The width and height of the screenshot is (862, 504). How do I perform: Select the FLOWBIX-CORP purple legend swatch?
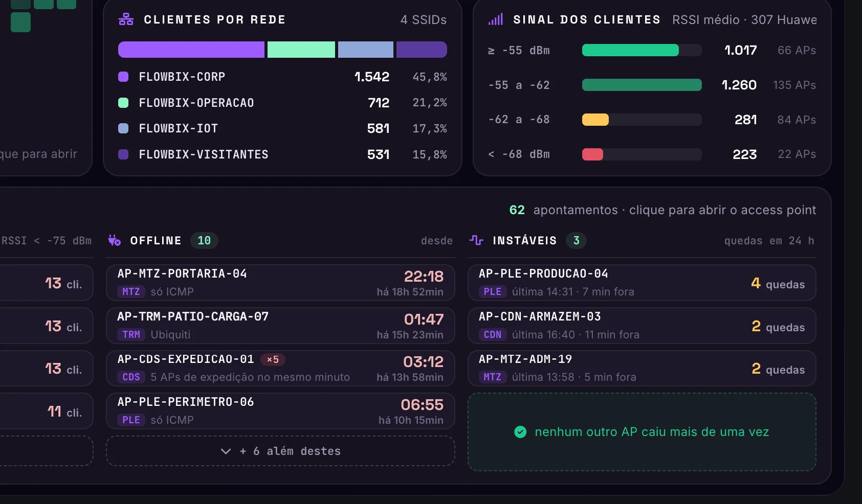click(123, 77)
